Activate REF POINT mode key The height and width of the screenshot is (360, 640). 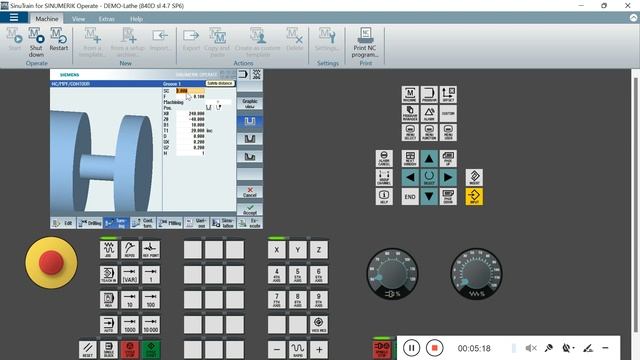click(151, 249)
